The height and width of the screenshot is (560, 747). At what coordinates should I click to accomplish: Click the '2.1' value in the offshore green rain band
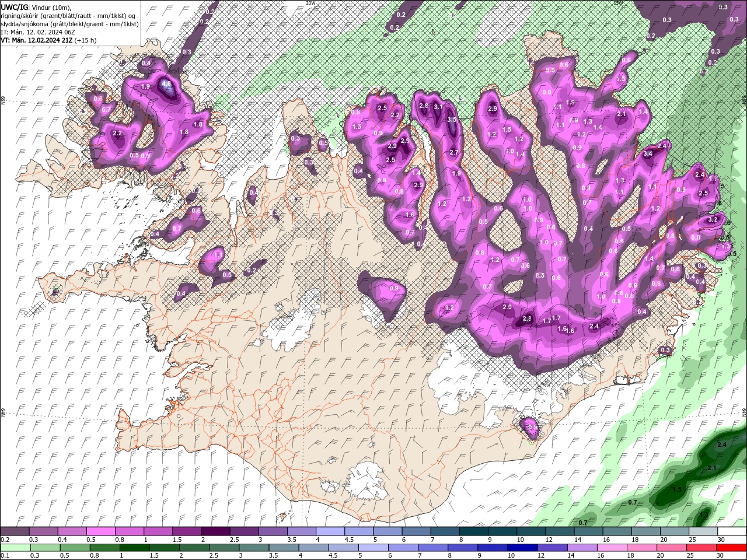[711, 468]
